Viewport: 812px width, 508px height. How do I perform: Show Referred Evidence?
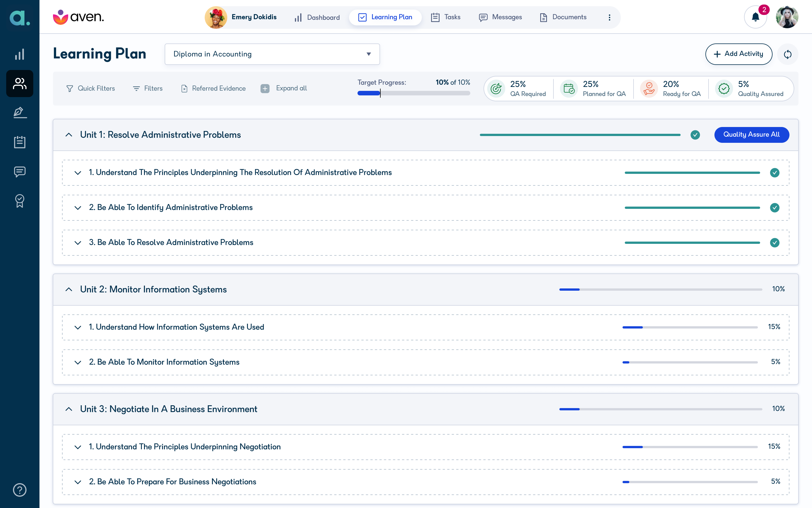click(213, 88)
